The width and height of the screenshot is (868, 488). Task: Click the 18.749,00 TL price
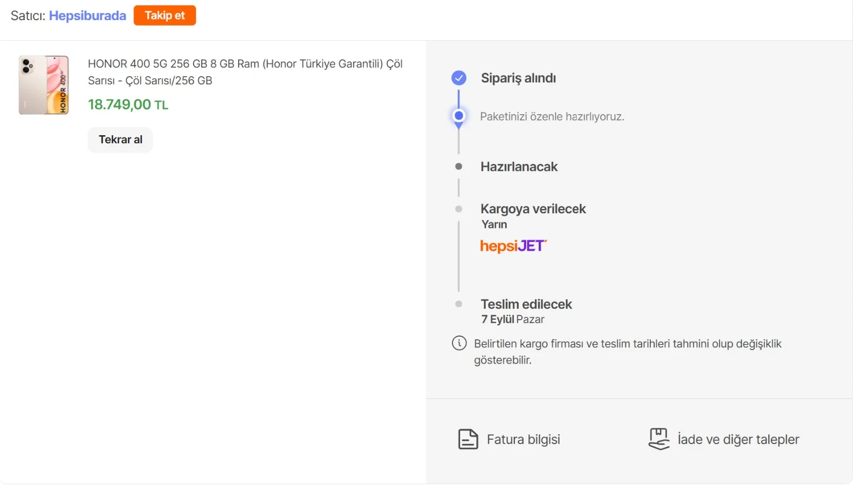[128, 104]
